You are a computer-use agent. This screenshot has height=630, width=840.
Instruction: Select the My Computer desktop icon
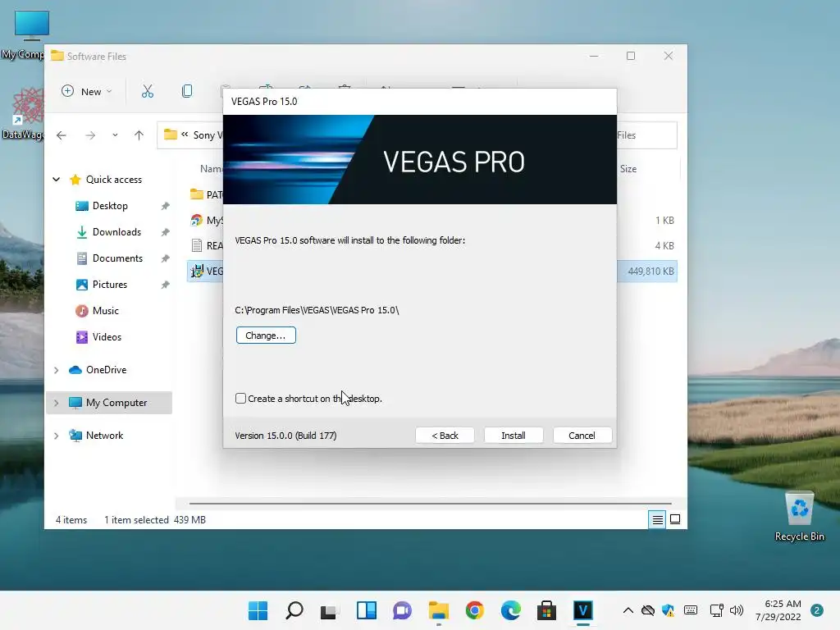(x=24, y=34)
